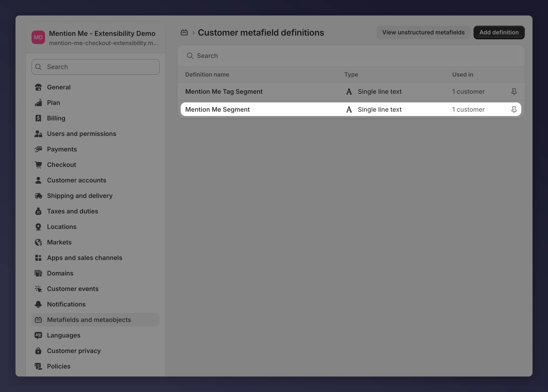Click the Shipping and delivery truck icon
This screenshot has width=548, height=392.
(x=38, y=196)
